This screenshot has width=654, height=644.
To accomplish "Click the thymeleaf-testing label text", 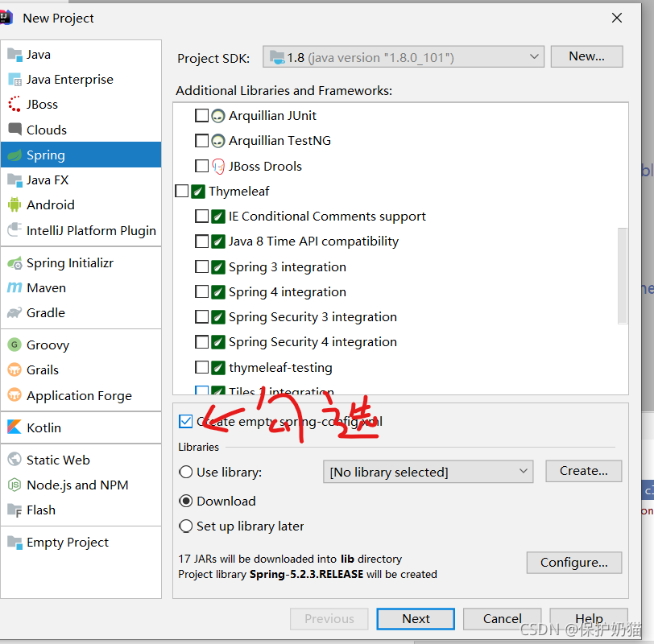I will 280,368.
